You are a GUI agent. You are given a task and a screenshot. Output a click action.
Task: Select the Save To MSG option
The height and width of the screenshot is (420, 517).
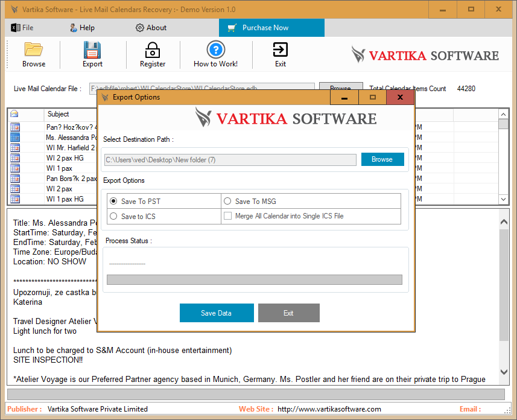coord(227,201)
